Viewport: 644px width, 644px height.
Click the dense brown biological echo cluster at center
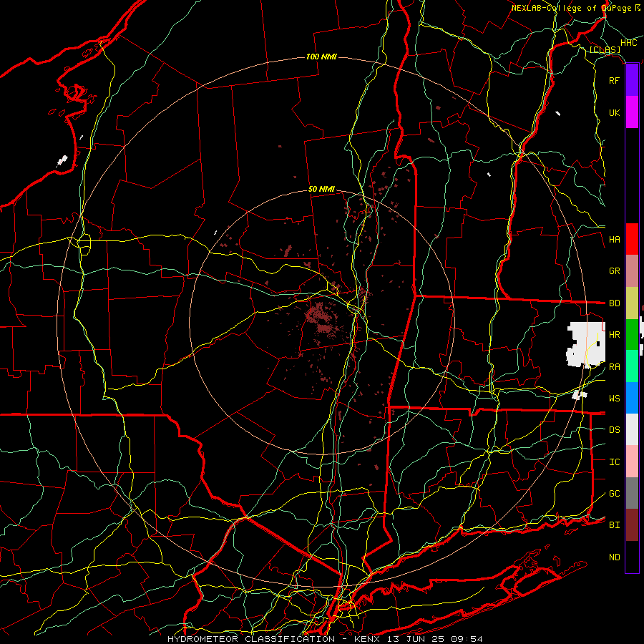321,318
